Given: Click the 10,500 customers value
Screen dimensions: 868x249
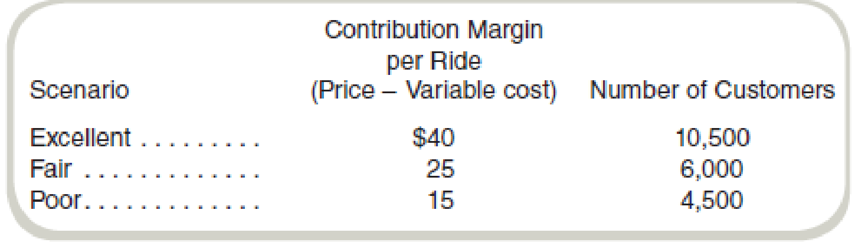Looking at the screenshot, I should [x=713, y=138].
